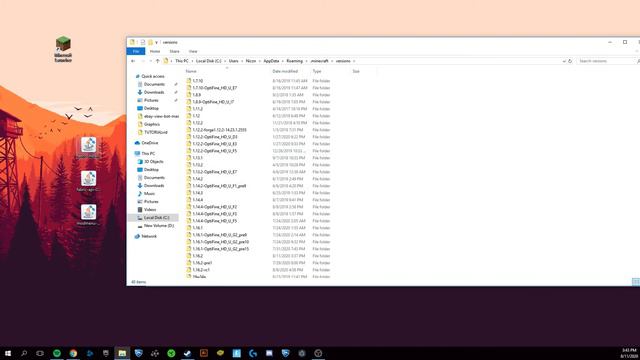Open the Minecraft Launcher desktop shortcut
Viewport: 640px width, 360px height.
63,49
